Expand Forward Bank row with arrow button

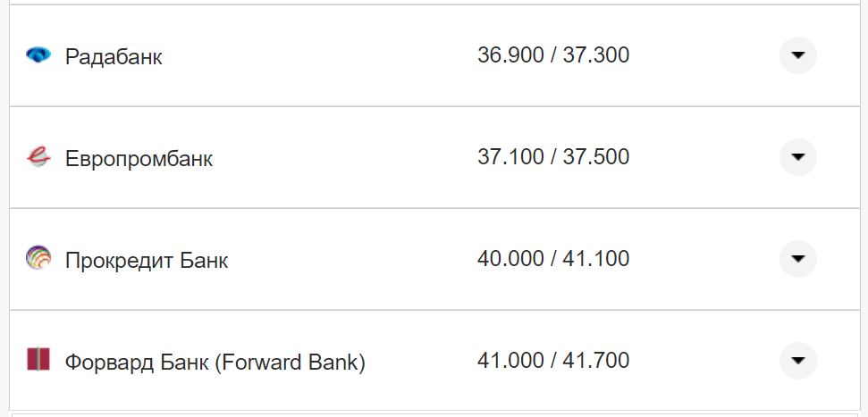797,361
